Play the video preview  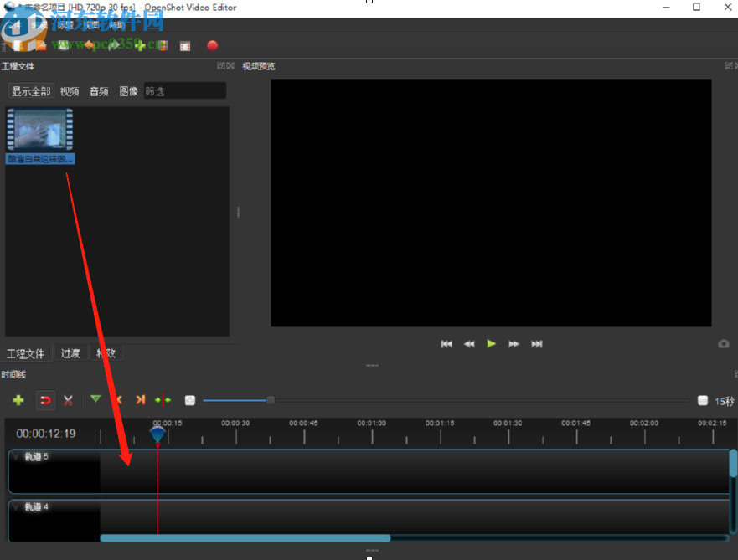tap(492, 344)
